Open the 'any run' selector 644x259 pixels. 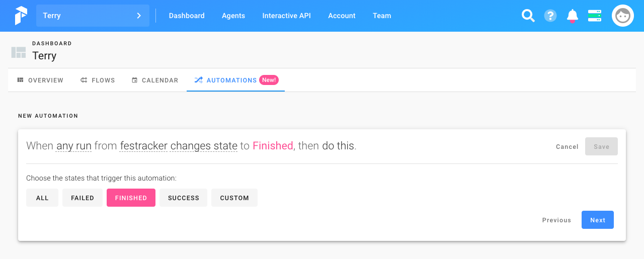click(x=74, y=146)
